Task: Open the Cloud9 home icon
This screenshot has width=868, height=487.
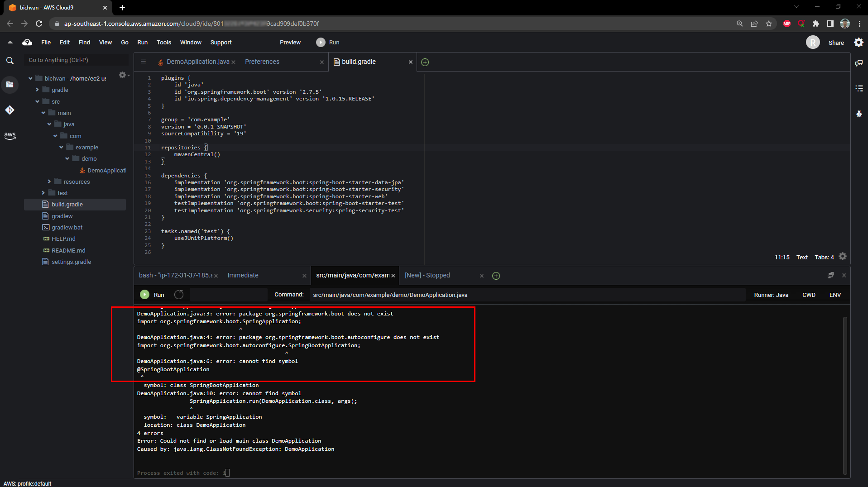Action: point(27,42)
